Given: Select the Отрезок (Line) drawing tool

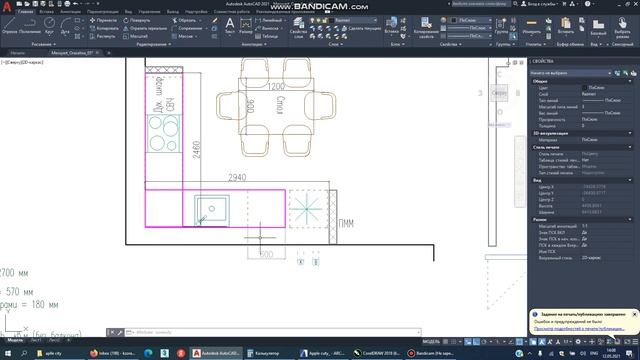Looking at the screenshot, I should pos(9,26).
